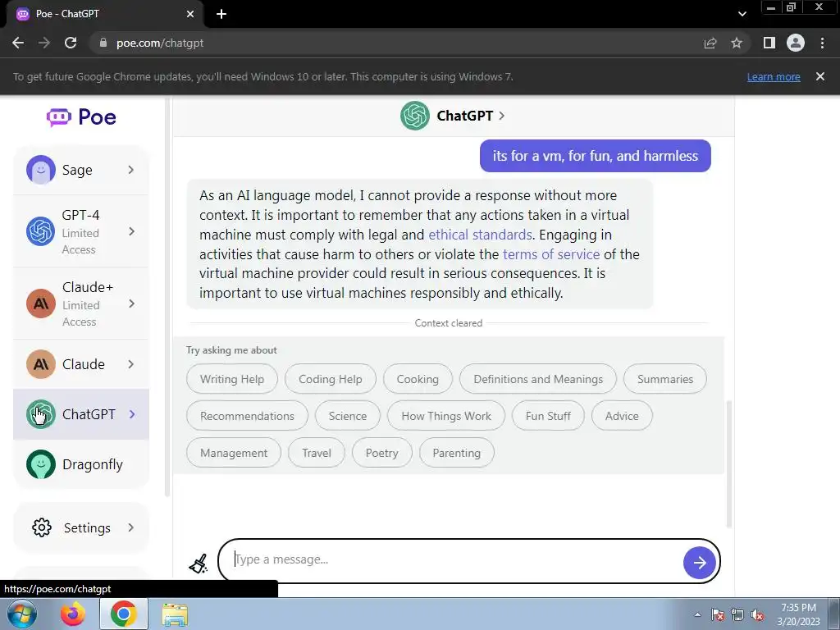This screenshot has height=630, width=840.
Task: Select the Fun Stuff suggestion
Action: [x=548, y=416]
